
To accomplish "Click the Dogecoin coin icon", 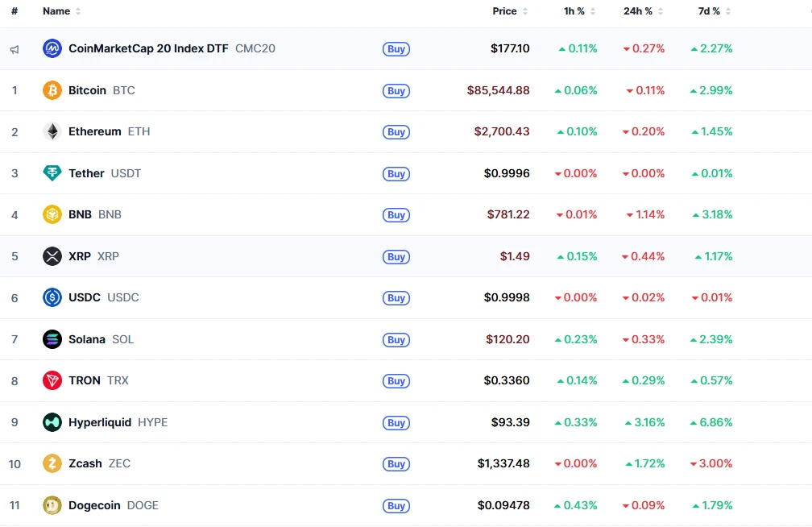I will (x=52, y=505).
